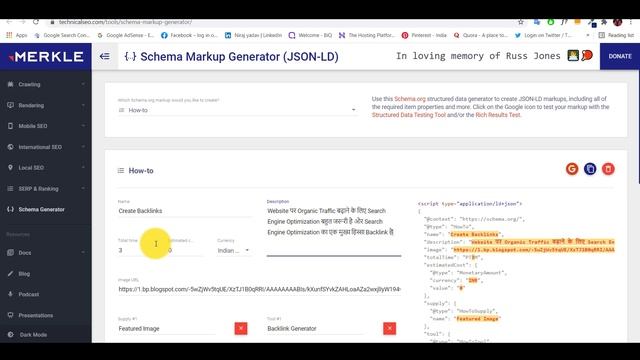Expand Local SEO with its chevron arrow

click(x=83, y=168)
